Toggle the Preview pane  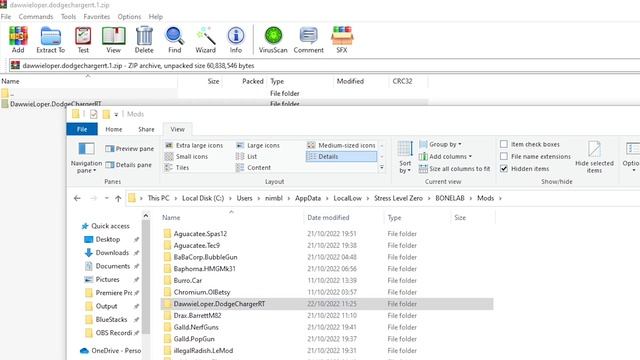point(130,149)
